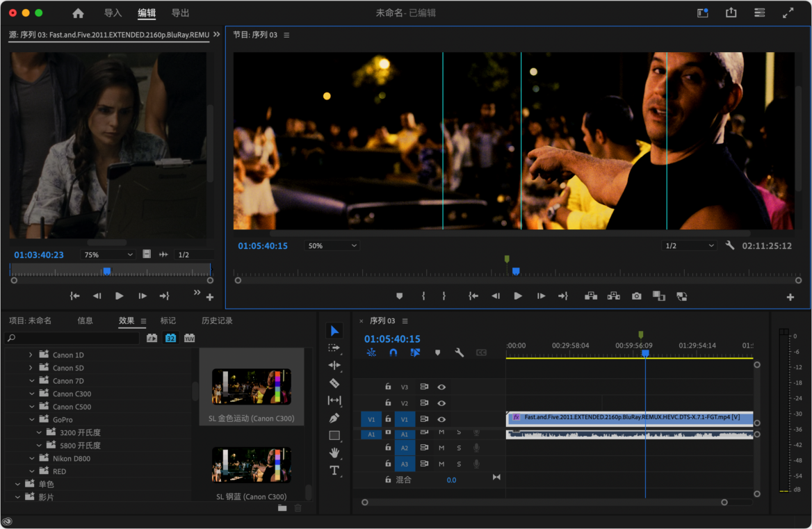Select the Ripple Edit tool

click(334, 366)
